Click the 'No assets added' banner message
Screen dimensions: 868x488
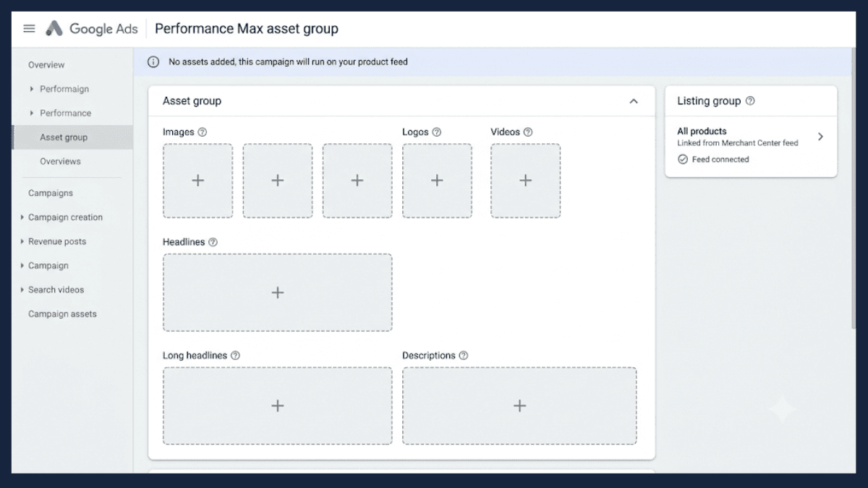point(288,62)
